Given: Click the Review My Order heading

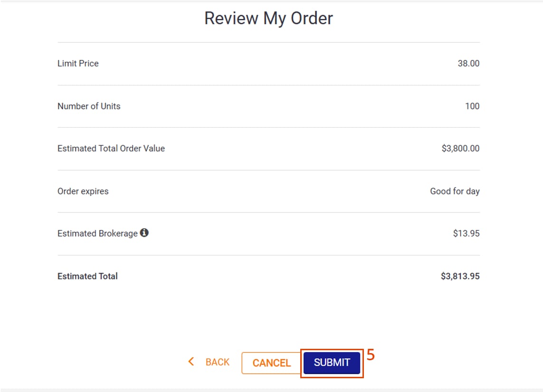Looking at the screenshot, I should pos(268,18).
